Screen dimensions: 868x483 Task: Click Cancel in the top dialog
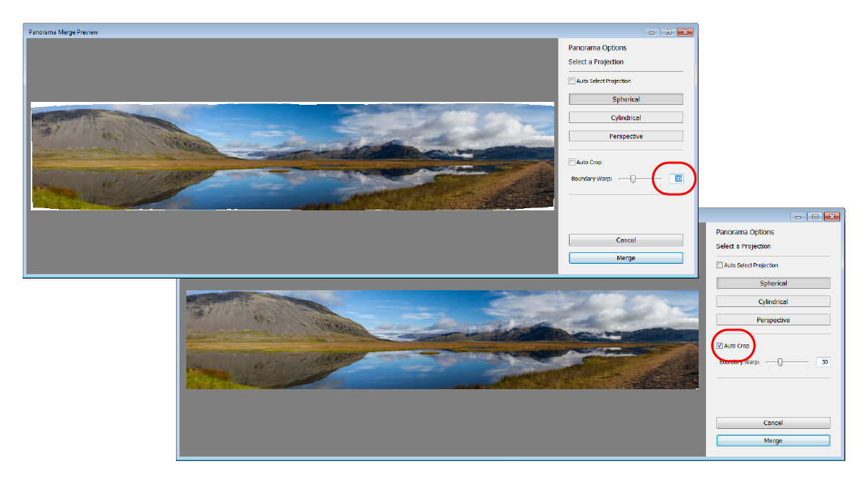[x=625, y=240]
